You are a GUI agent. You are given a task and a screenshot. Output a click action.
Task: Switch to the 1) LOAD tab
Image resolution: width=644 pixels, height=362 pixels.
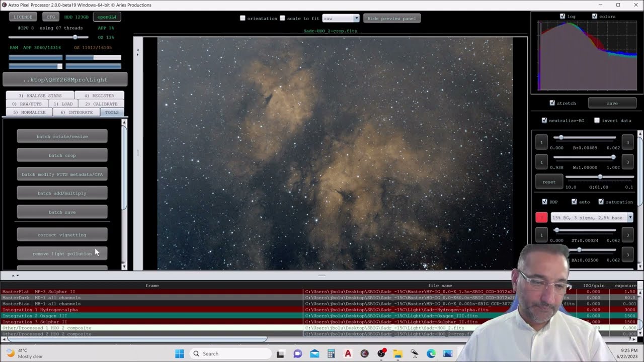[x=63, y=104]
